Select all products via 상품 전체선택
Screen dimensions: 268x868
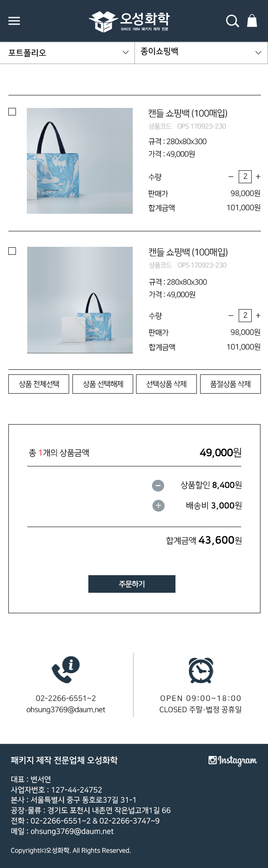(x=39, y=384)
